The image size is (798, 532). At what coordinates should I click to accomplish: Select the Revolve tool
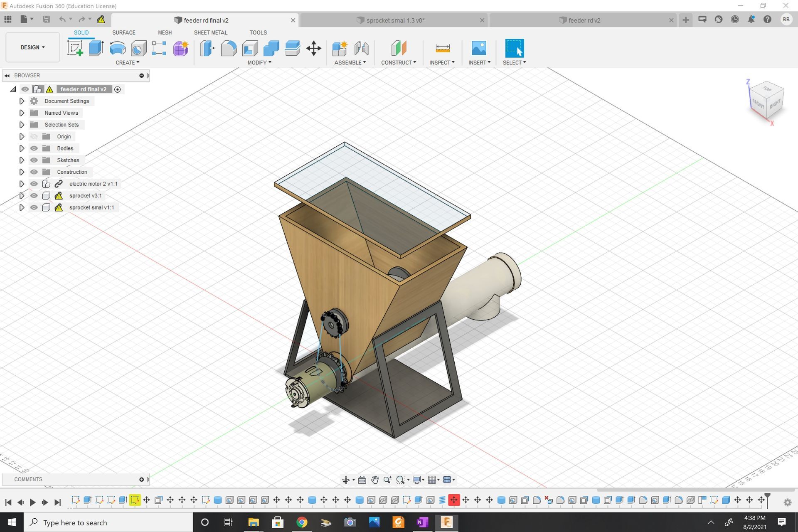click(x=118, y=48)
